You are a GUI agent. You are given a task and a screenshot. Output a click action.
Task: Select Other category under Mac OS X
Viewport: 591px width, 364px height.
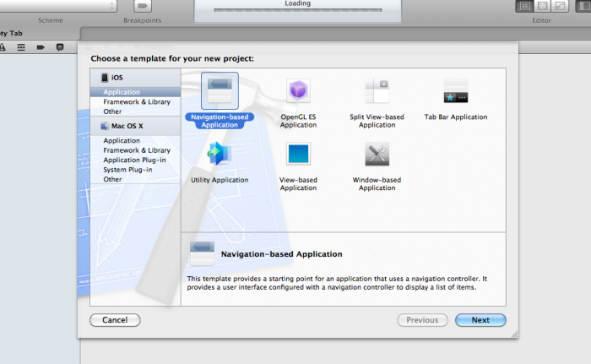pos(112,179)
